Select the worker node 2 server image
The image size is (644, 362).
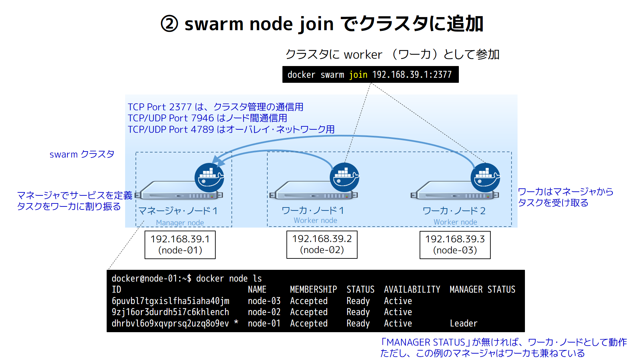tap(455, 190)
